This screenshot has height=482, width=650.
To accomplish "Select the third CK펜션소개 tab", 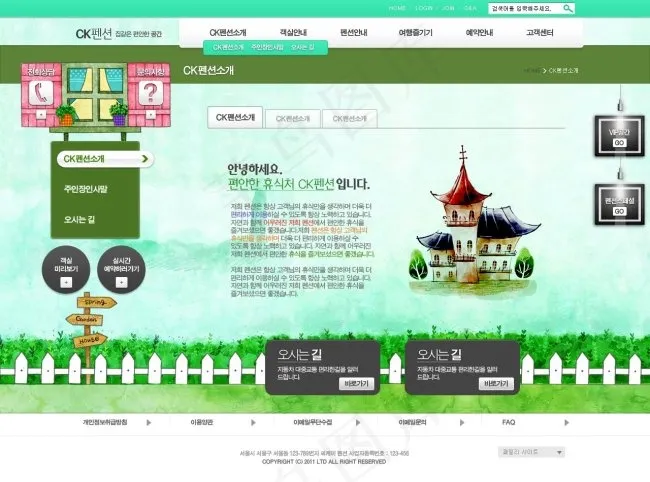I will click(x=349, y=119).
